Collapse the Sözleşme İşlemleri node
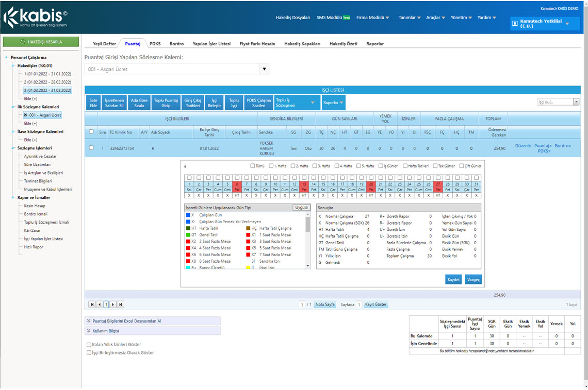Viewport: 588px width, 390px height. 13,148
